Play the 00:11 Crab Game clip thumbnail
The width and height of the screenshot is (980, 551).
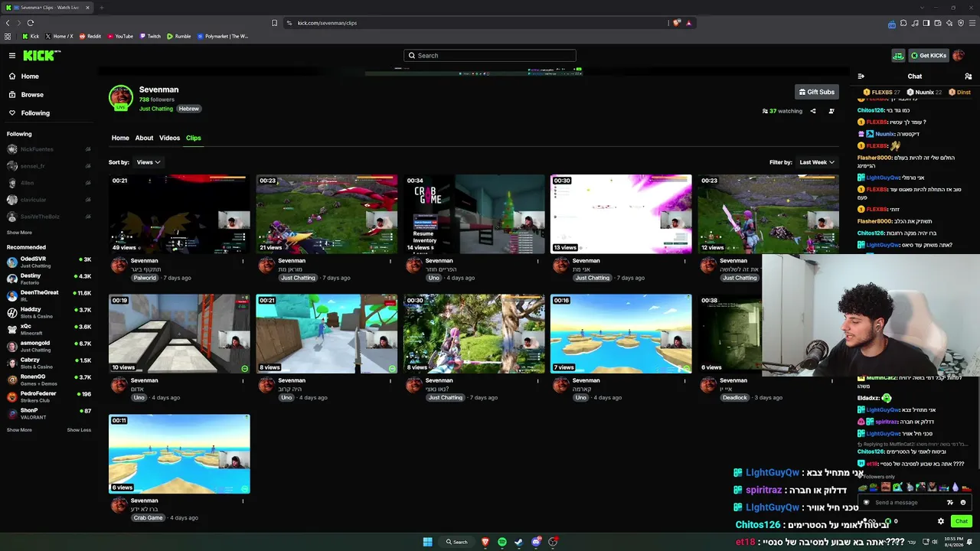[x=179, y=454]
